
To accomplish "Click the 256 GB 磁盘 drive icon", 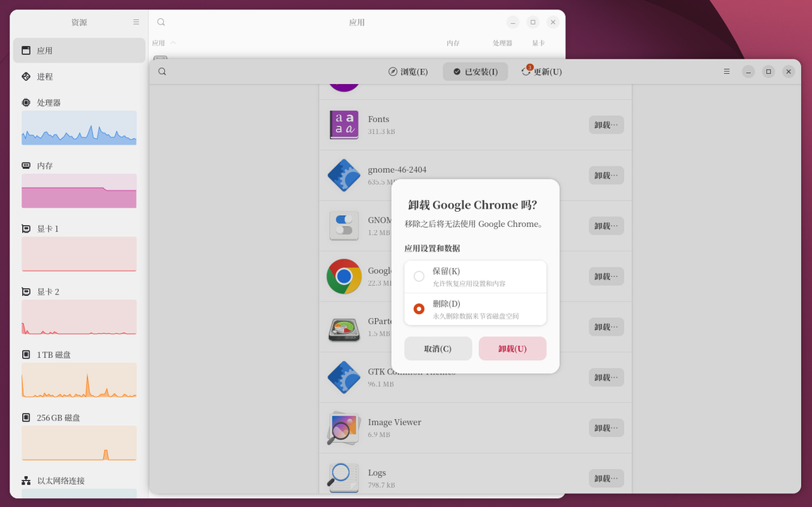I will [x=26, y=418].
